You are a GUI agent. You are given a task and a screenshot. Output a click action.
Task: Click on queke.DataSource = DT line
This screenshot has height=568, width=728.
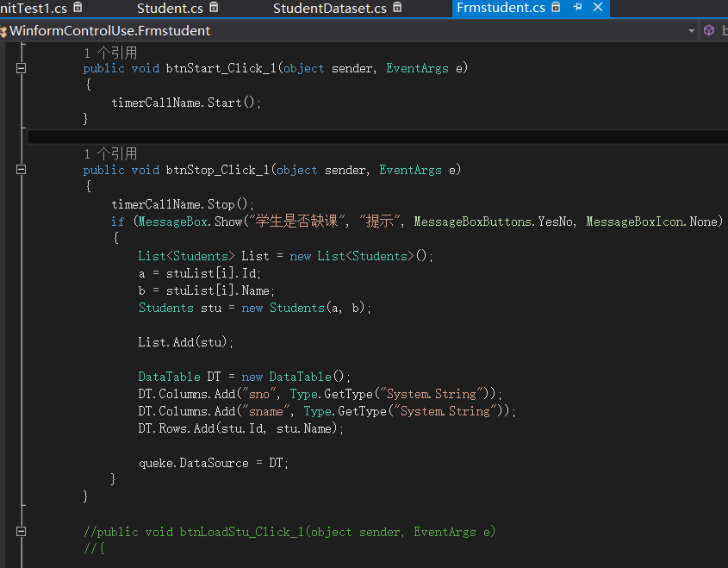pyautogui.click(x=213, y=463)
